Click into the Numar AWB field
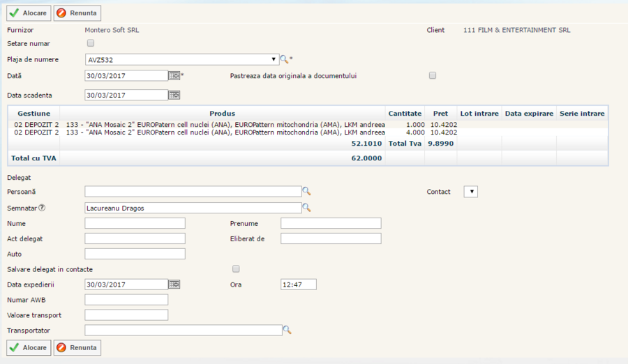628x364 pixels. pos(126,300)
